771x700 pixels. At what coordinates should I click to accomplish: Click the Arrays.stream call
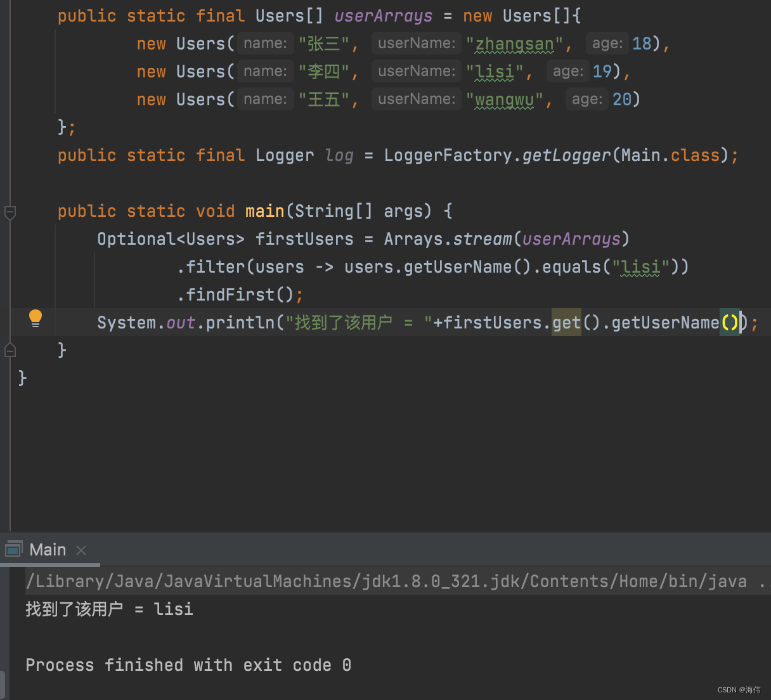click(x=448, y=239)
